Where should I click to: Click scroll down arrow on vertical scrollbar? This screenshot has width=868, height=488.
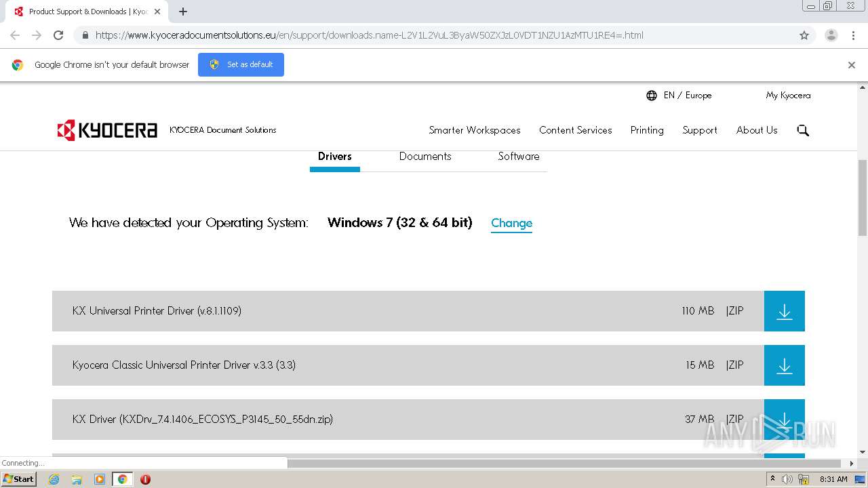pyautogui.click(x=863, y=452)
